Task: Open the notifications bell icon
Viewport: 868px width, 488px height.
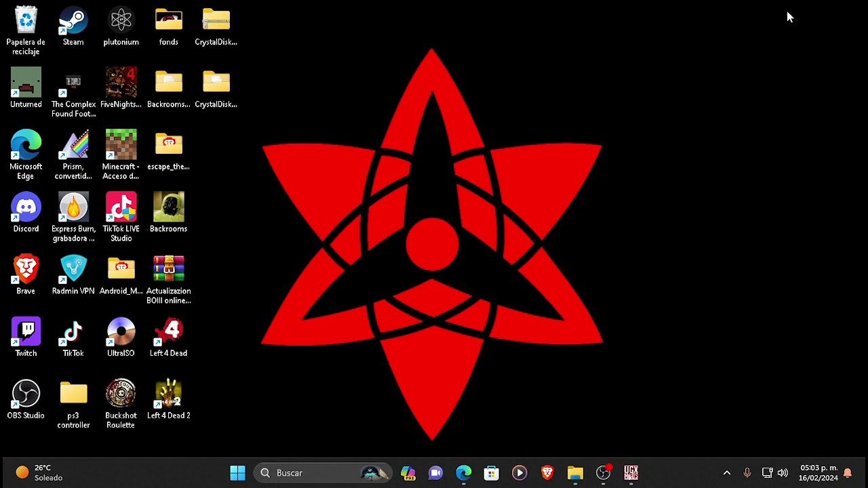Action: [848, 473]
